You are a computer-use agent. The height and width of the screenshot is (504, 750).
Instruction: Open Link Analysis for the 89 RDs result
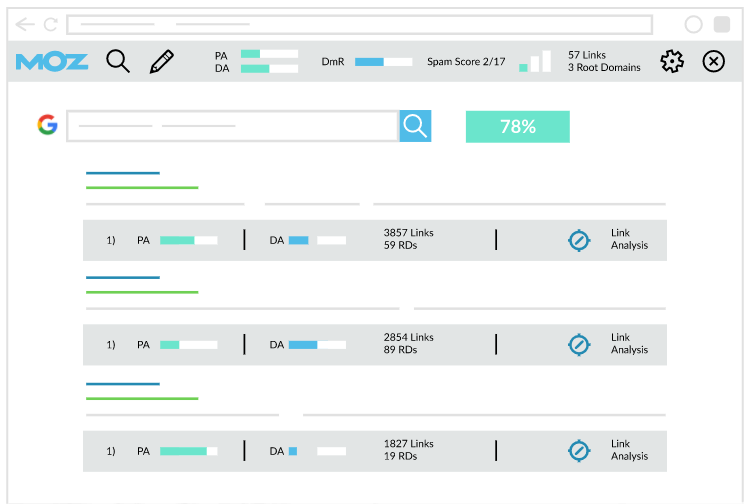[629, 344]
